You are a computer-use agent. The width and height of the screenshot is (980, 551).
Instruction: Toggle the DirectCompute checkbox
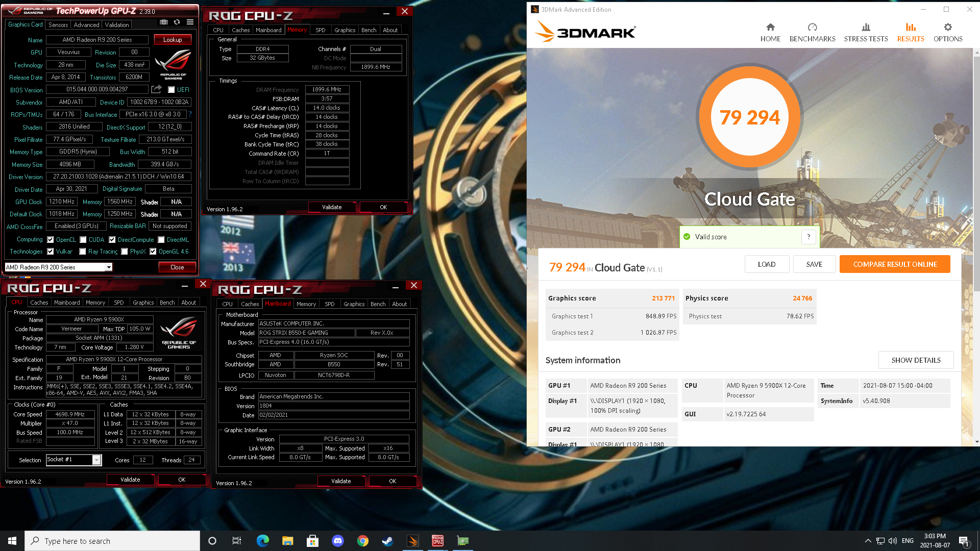(x=112, y=239)
